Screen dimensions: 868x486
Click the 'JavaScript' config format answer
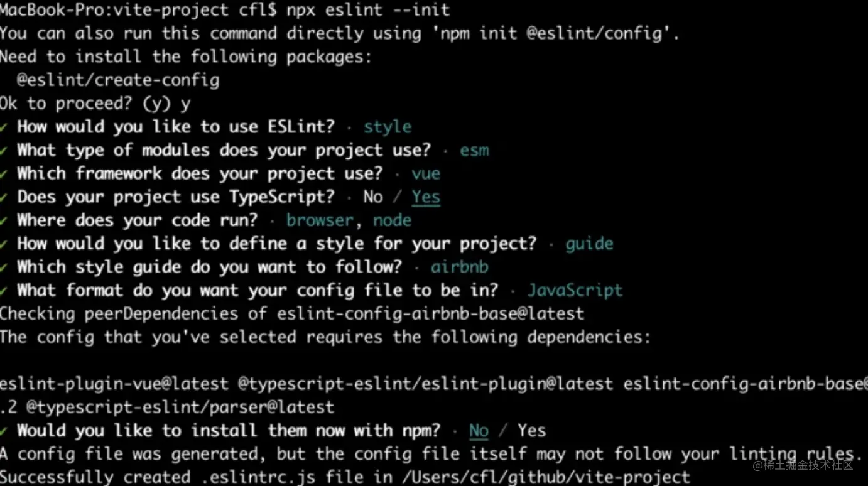(x=575, y=290)
